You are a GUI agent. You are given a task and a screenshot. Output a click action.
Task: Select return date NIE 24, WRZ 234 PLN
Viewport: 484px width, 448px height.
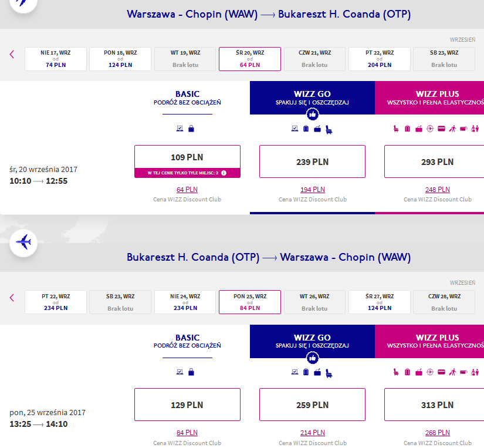pyautogui.click(x=185, y=302)
